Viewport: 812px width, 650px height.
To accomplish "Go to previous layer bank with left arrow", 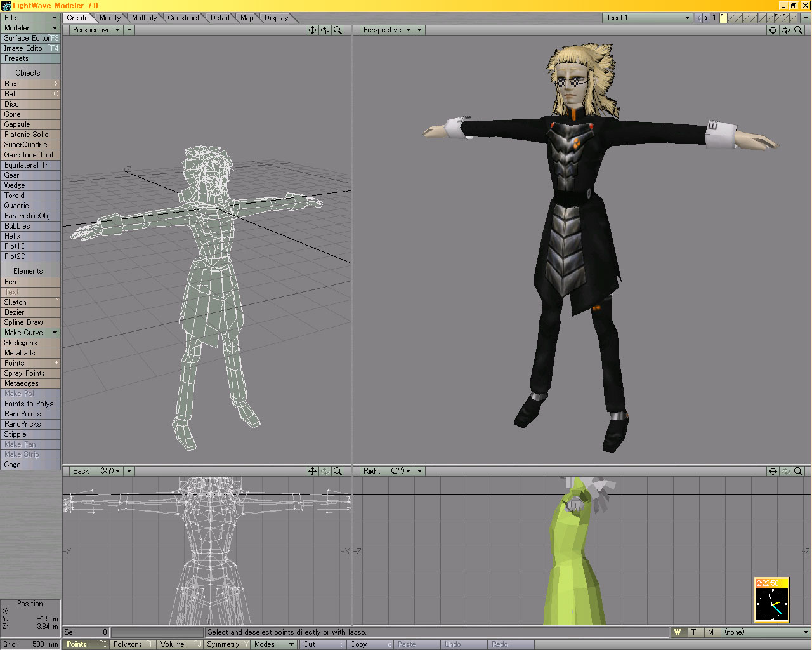I will point(698,18).
